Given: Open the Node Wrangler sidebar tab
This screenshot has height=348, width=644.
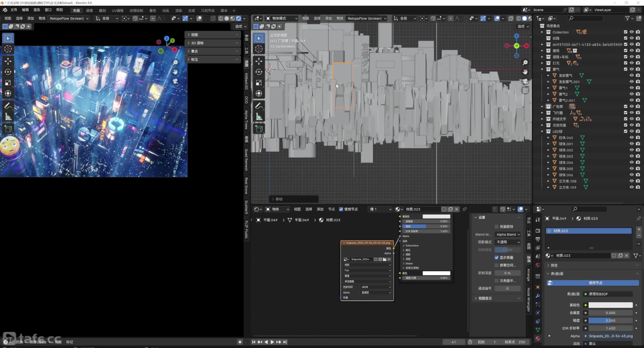Looking at the screenshot, I should [529, 299].
